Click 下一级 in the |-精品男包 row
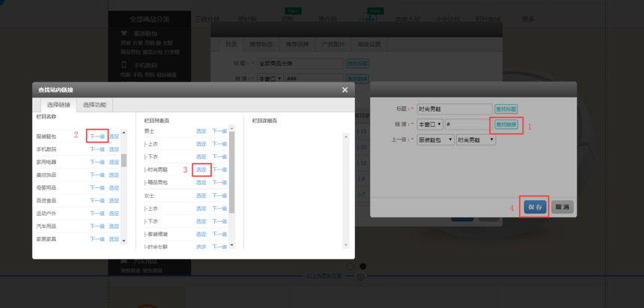644x308 pixels. coord(219,183)
